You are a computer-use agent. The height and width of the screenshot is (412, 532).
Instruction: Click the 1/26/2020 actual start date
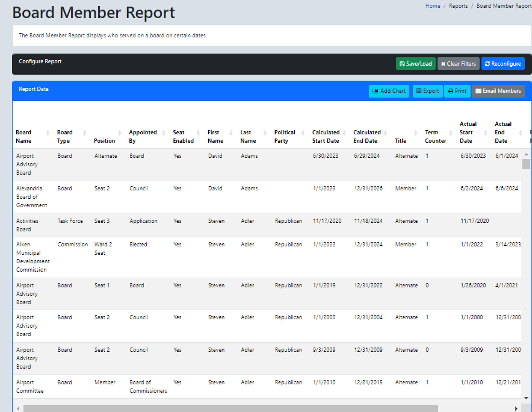click(473, 286)
